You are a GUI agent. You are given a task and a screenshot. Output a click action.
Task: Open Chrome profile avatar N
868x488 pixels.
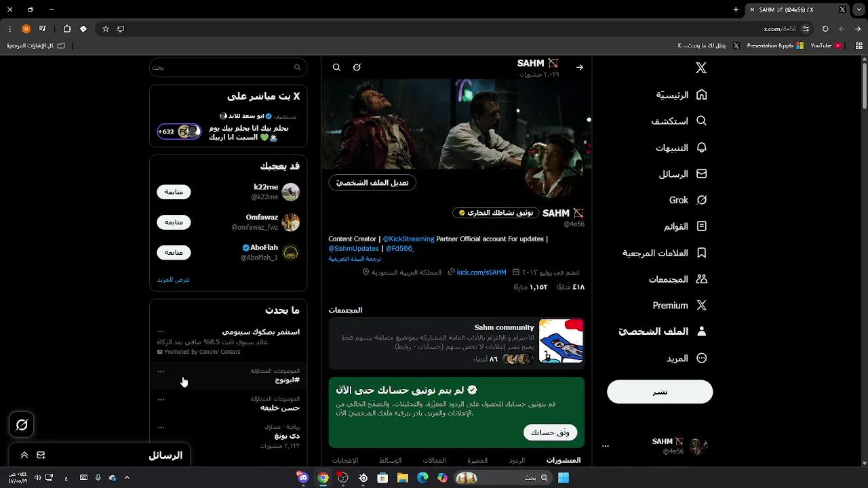click(26, 29)
